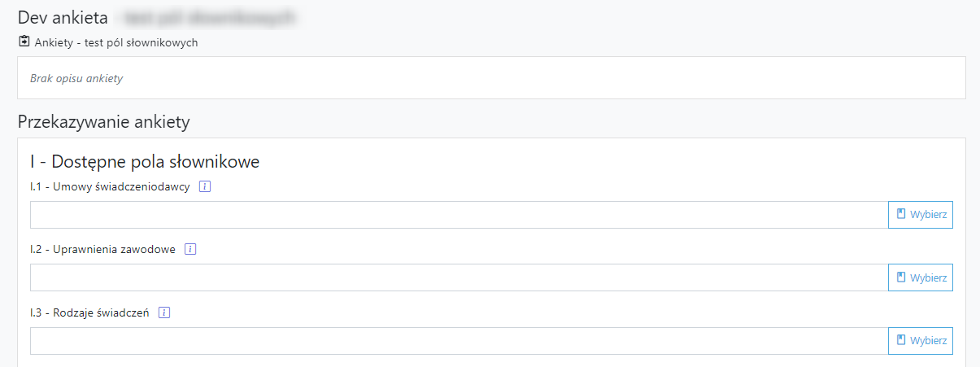Click the 'I.1 - Umowy świadczeniodawcy' label
Viewport: 980px width, 367px height.
(110, 187)
